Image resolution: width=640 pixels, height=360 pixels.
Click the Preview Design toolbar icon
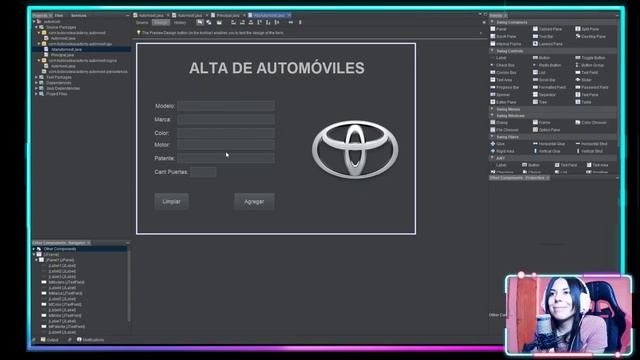point(219,22)
